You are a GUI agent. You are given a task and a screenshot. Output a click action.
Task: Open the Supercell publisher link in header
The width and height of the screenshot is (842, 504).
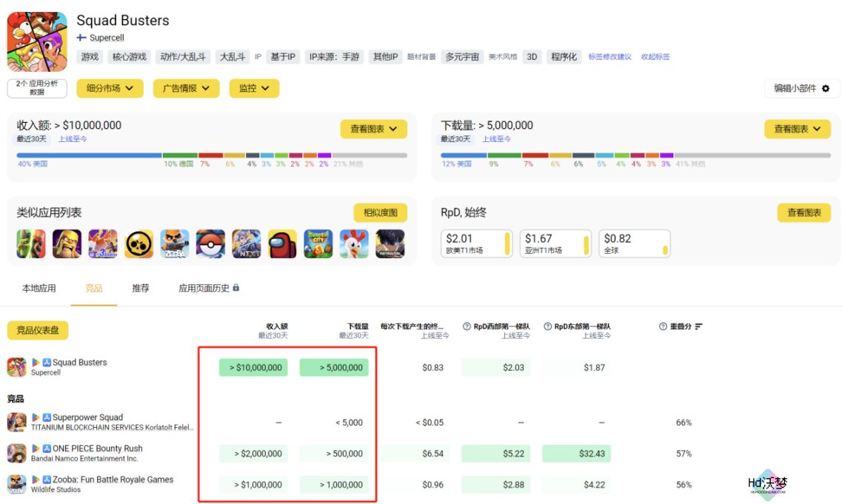click(107, 38)
